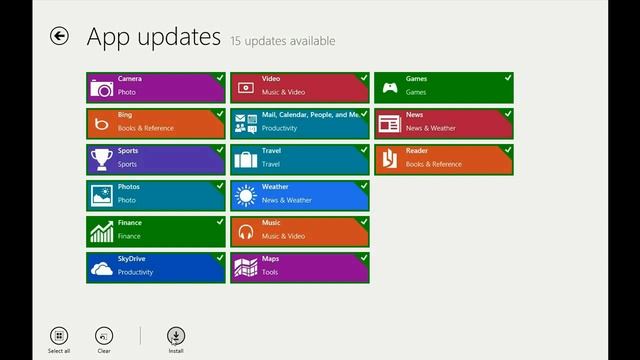Click Reader's Books & Reference category text

433,164
